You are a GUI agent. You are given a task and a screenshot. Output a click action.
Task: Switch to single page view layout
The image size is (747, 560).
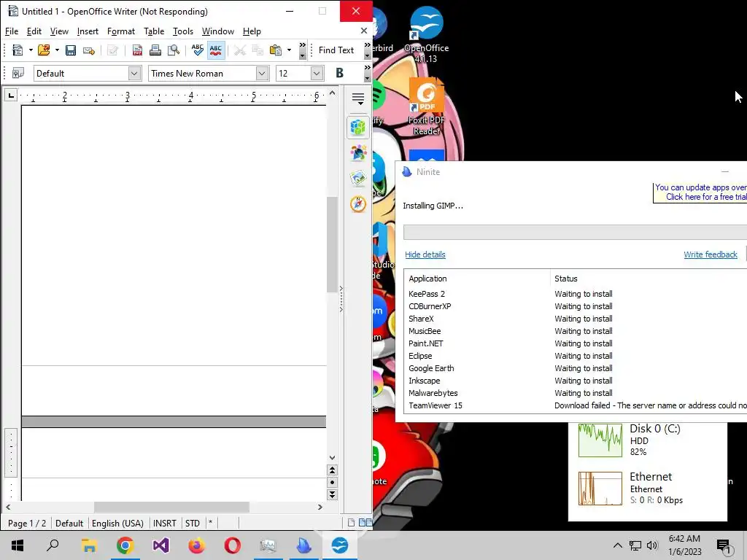click(x=351, y=523)
